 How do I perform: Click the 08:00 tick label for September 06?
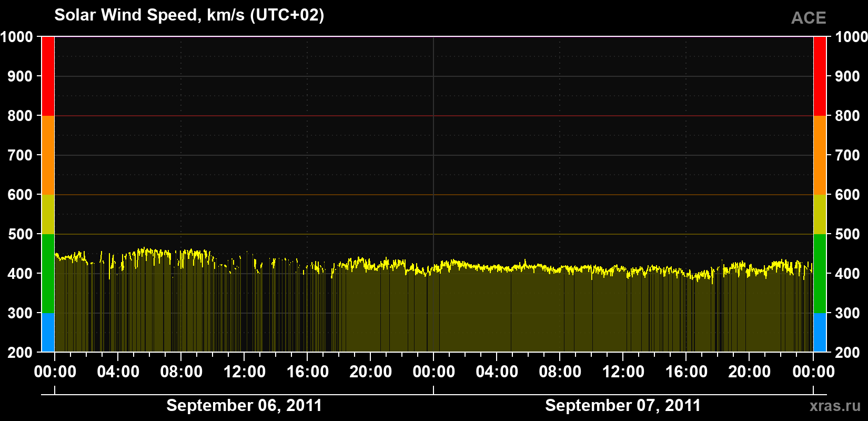point(181,372)
